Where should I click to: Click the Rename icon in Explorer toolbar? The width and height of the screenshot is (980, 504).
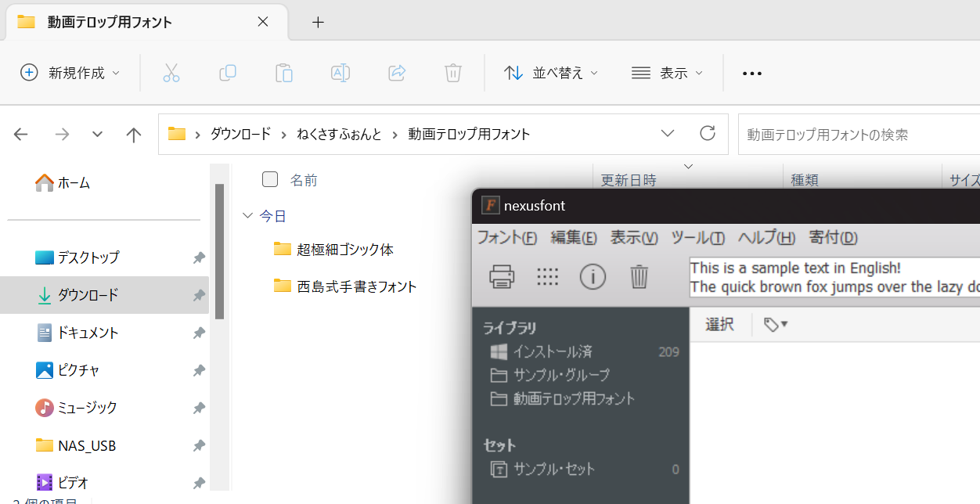pyautogui.click(x=340, y=73)
